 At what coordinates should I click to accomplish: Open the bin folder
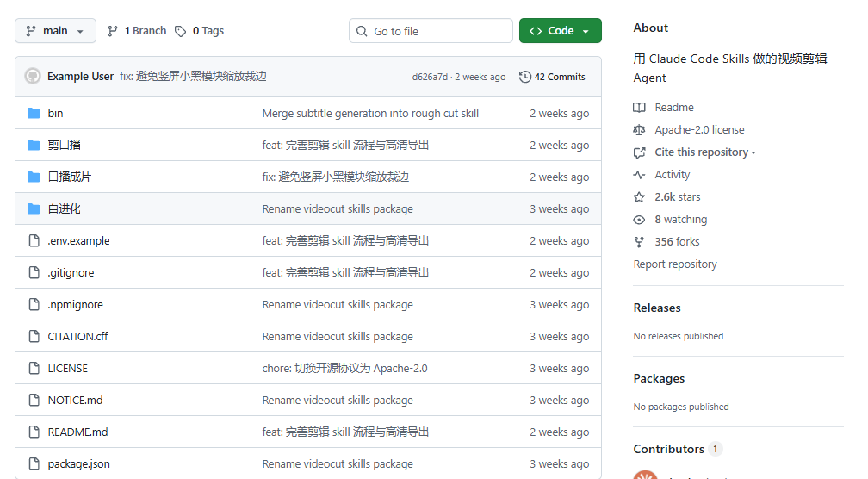55,113
